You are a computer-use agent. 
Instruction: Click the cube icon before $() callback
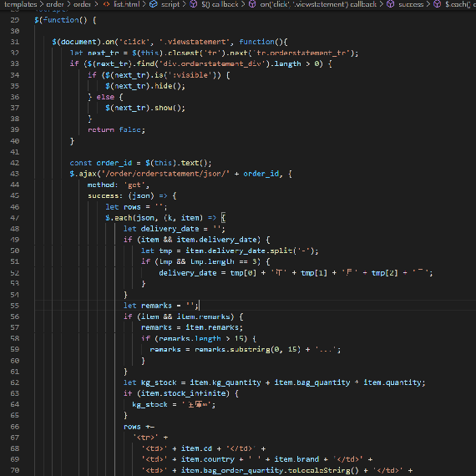(194, 4)
